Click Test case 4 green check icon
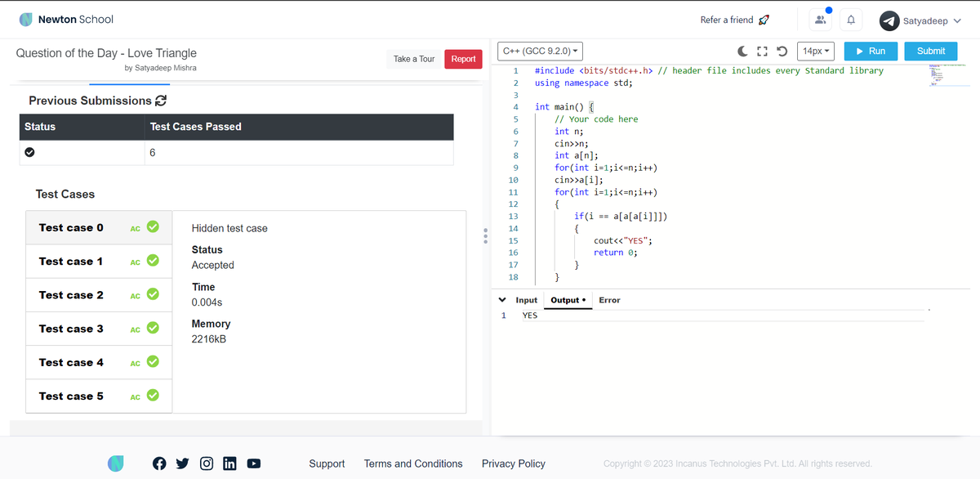The height and width of the screenshot is (479, 980). (152, 362)
